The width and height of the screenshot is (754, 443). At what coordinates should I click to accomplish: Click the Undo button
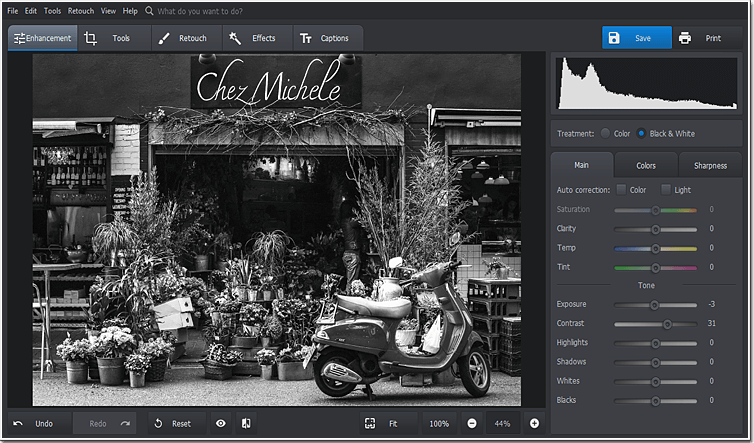[x=40, y=423]
